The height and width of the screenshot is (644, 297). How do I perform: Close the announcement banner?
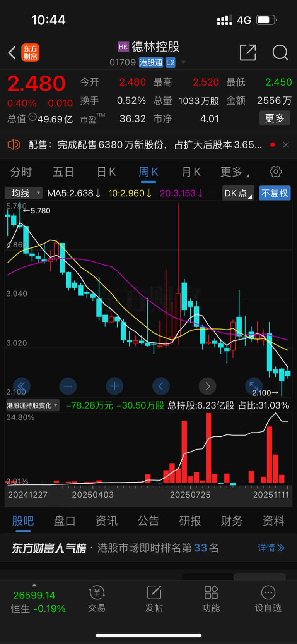coord(286,144)
